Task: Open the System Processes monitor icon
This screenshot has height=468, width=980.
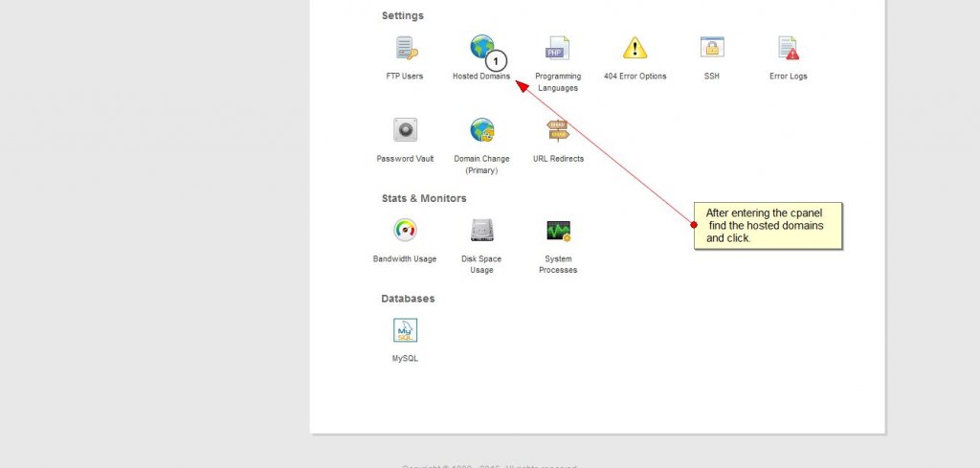Action: 558,231
